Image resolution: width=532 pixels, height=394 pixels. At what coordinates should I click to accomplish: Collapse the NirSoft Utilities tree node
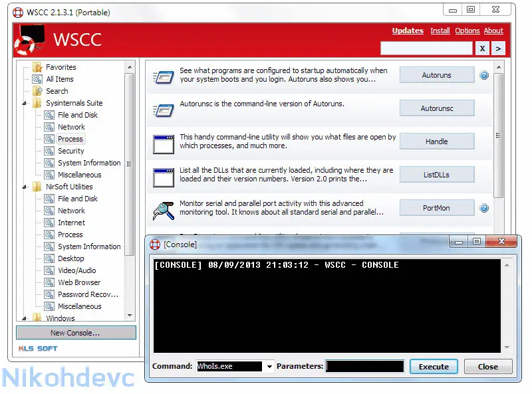coord(25,187)
